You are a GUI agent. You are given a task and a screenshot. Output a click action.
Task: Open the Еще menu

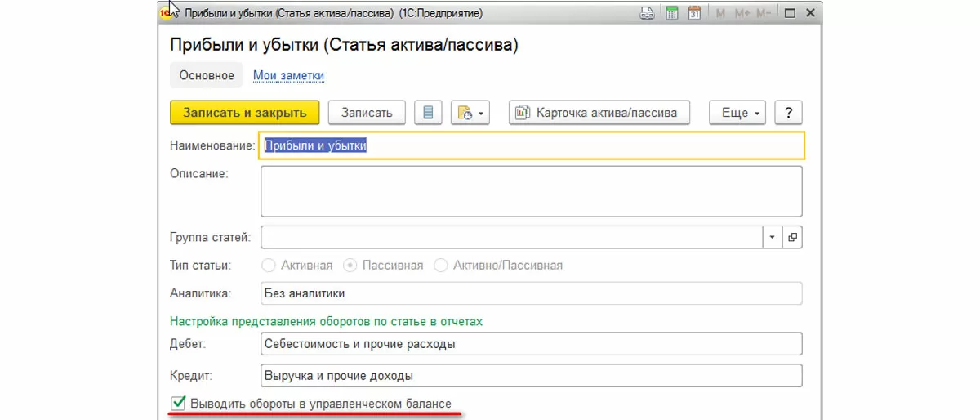[737, 113]
